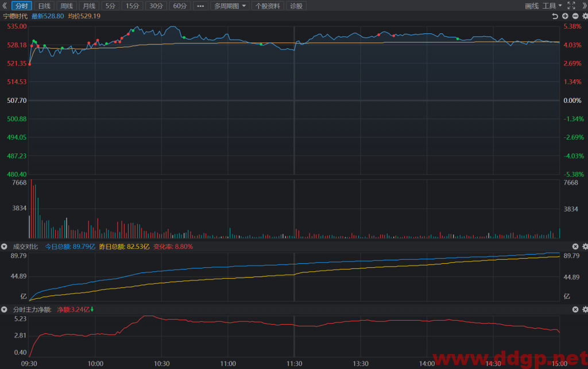Viewport: 588px width, 369px height.
Task: Switch to the 日线 tab
Action: (x=44, y=6)
